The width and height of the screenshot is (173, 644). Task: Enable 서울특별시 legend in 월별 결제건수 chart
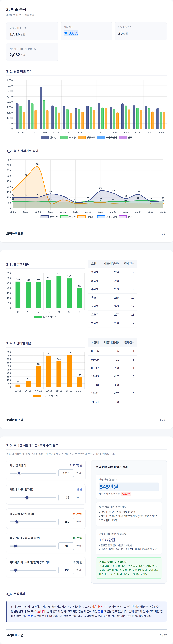pos(107,217)
